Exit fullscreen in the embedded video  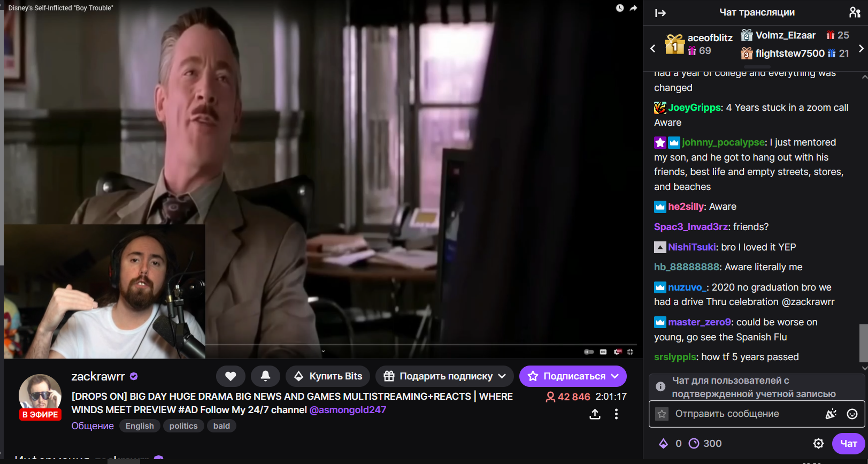tap(630, 352)
